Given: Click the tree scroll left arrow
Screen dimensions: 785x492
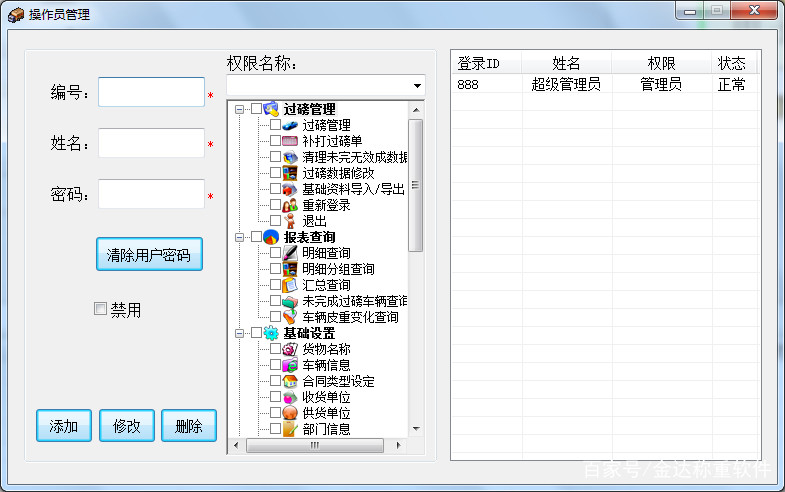Looking at the screenshot, I should [236, 445].
